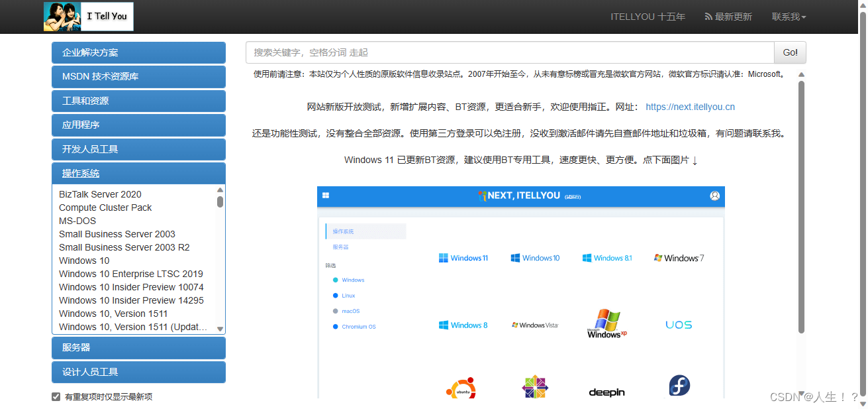Select BizTalk Server 2020 in list

pyautogui.click(x=100, y=194)
